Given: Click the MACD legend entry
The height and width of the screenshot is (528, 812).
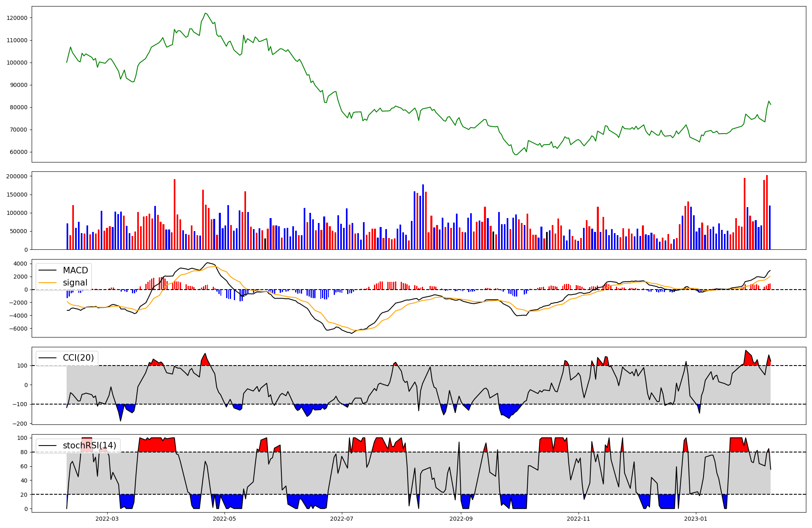Looking at the screenshot, I should pos(75,270).
